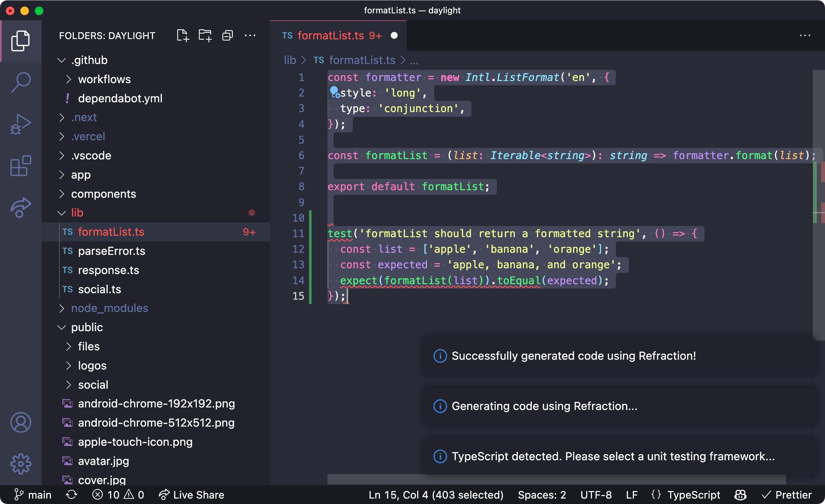The height and width of the screenshot is (504, 825).
Task: Click the lightbulb code action on line 2
Action: point(335,92)
